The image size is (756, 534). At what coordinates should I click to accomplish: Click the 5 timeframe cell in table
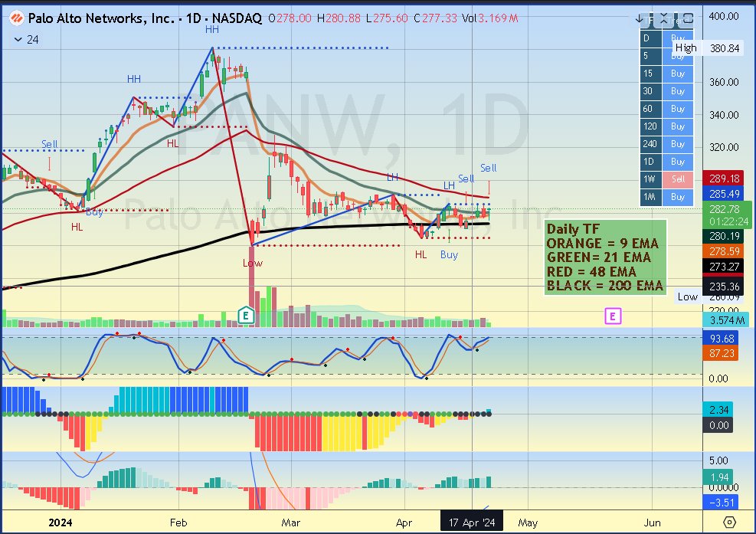(x=651, y=56)
